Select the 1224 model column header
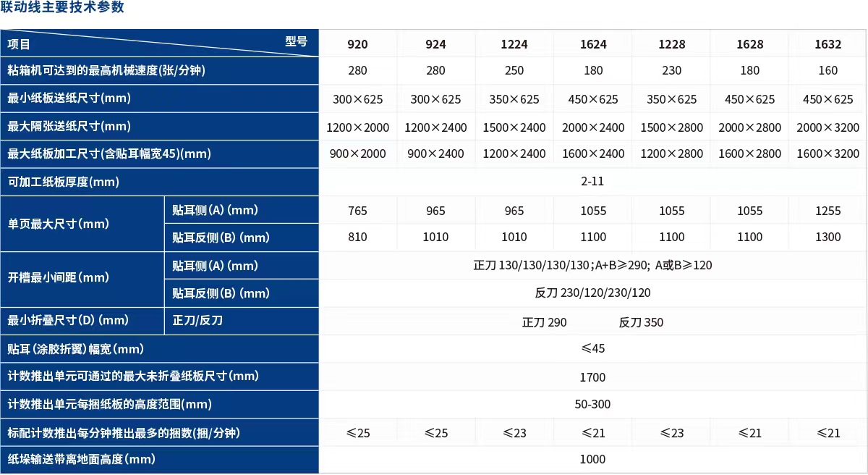Viewport: 868px width, 475px height. point(514,44)
